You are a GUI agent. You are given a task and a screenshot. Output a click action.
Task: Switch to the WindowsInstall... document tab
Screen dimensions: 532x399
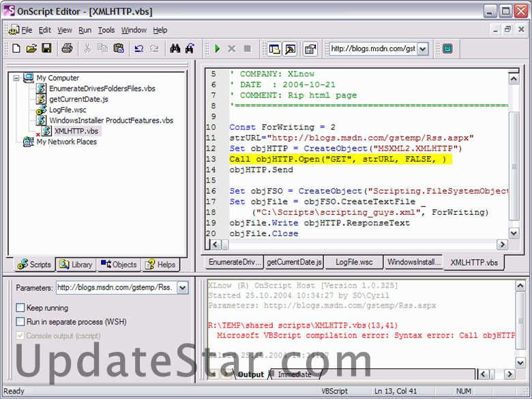tap(413, 262)
